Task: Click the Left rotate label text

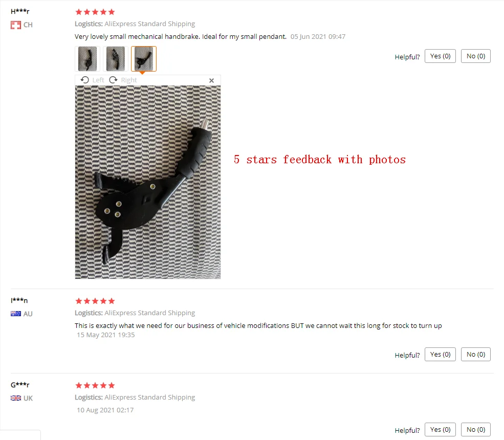Action: 98,80
